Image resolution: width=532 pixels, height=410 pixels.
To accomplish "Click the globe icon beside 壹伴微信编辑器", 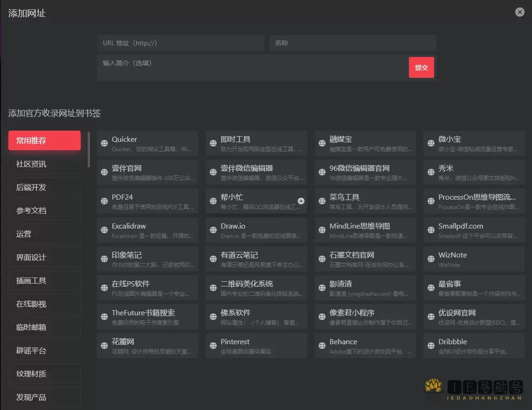I will 213,172.
